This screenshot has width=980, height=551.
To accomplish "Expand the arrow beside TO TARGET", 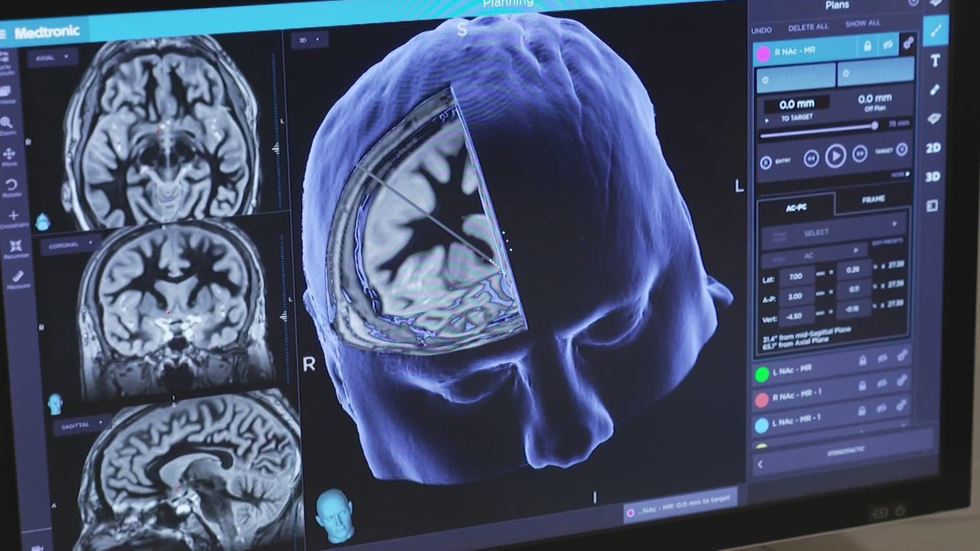I will pyautogui.click(x=767, y=120).
